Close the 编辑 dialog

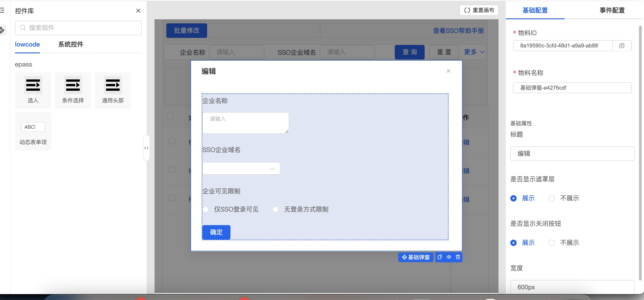pyautogui.click(x=448, y=71)
